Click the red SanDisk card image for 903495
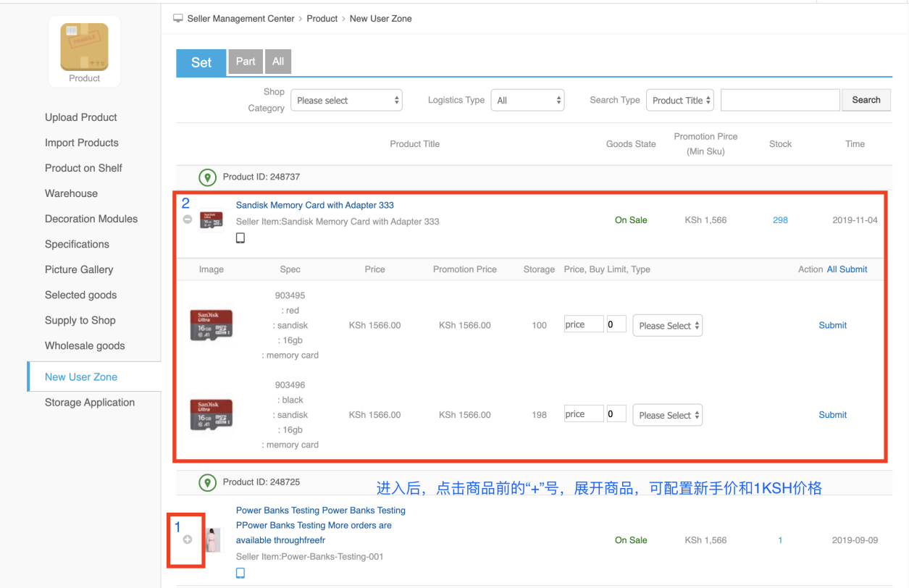The image size is (909, 588). coord(211,325)
